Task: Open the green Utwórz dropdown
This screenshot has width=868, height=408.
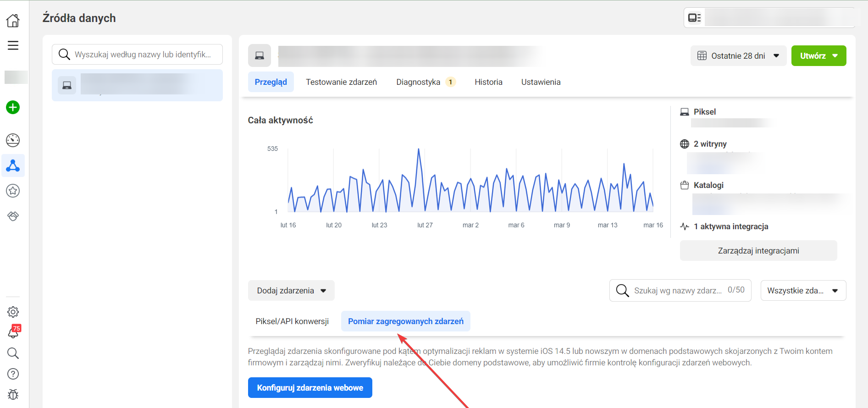Action: pos(818,56)
